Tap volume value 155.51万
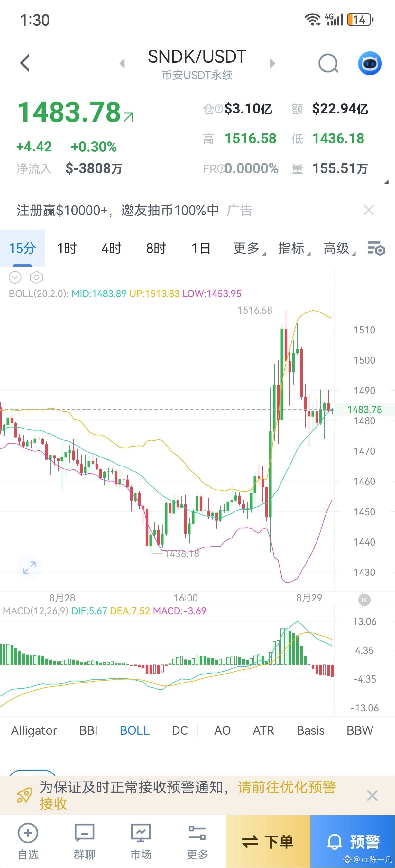 (x=340, y=168)
